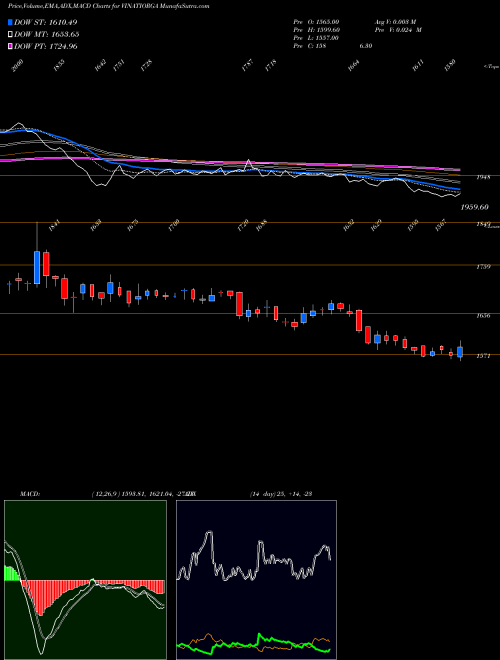Click the top label '1751'

(119, 66)
